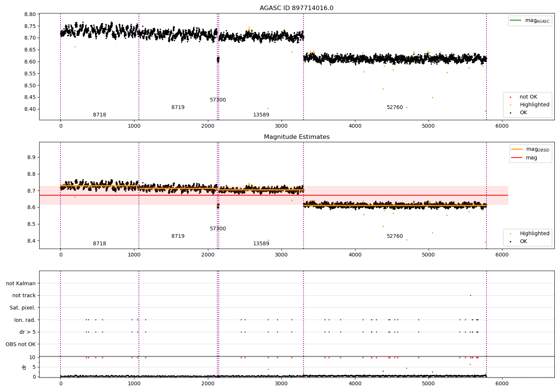560x392 pixels.
Task: Click the 'Ion. rad.' axis label
Action: [x=25, y=320]
